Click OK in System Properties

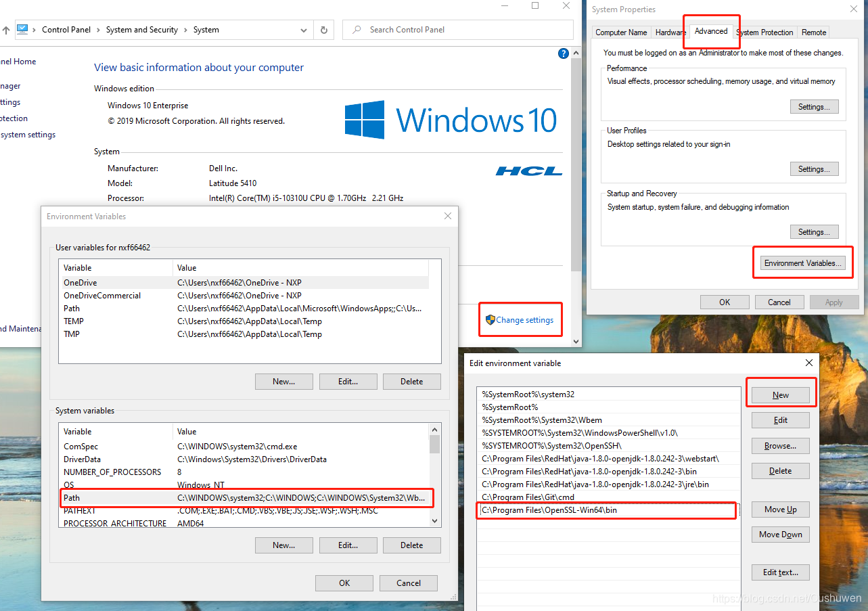click(x=725, y=302)
